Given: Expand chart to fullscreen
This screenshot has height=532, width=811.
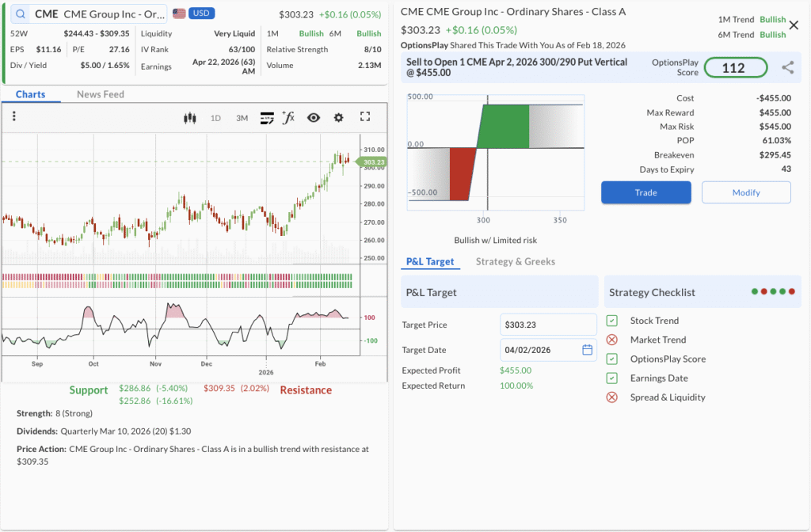Looking at the screenshot, I should [x=365, y=117].
